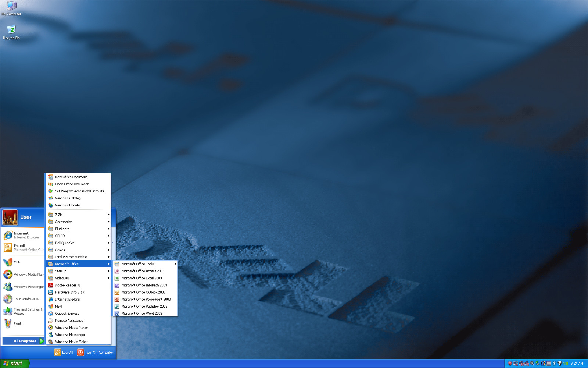Image resolution: width=588 pixels, height=368 pixels.
Task: Expand the 7-Zip submenu arrow
Action: 108,215
